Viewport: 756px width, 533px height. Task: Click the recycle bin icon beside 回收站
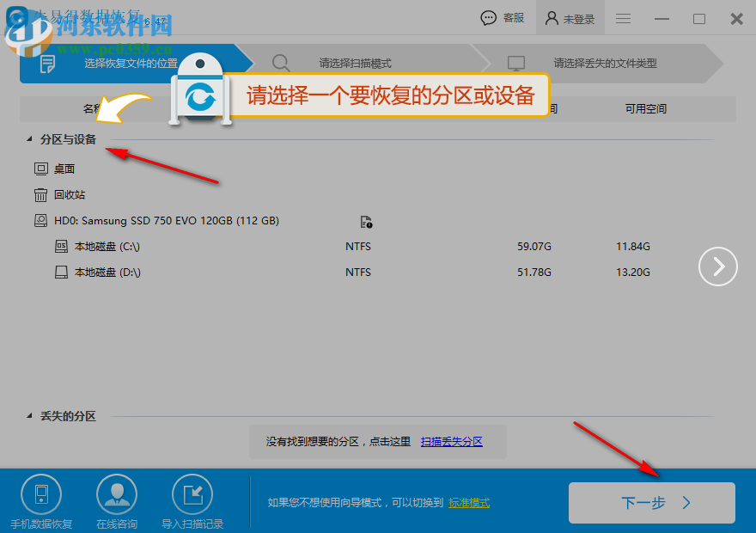[x=40, y=194]
